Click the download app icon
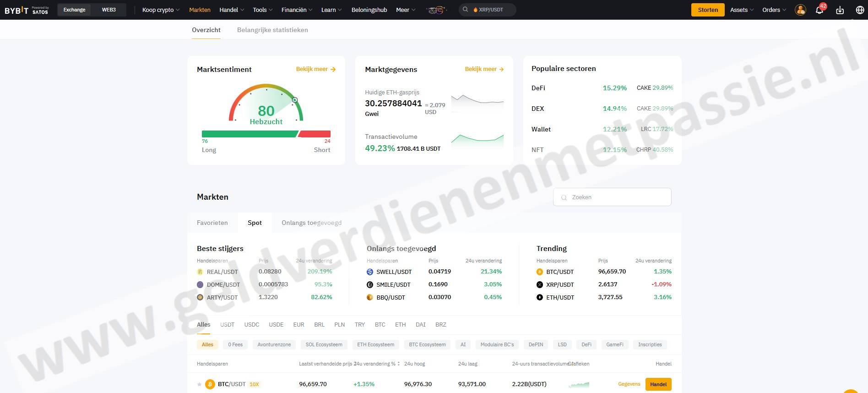 click(840, 10)
